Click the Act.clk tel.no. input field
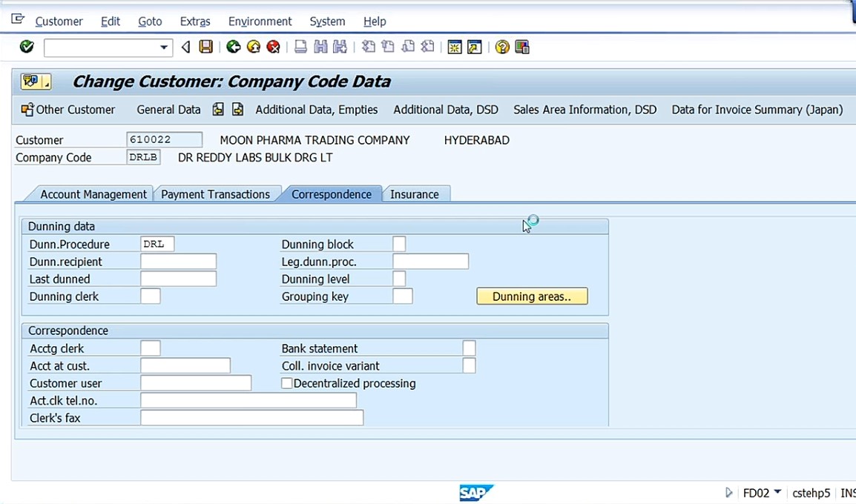This screenshot has width=856, height=504. pyautogui.click(x=248, y=400)
